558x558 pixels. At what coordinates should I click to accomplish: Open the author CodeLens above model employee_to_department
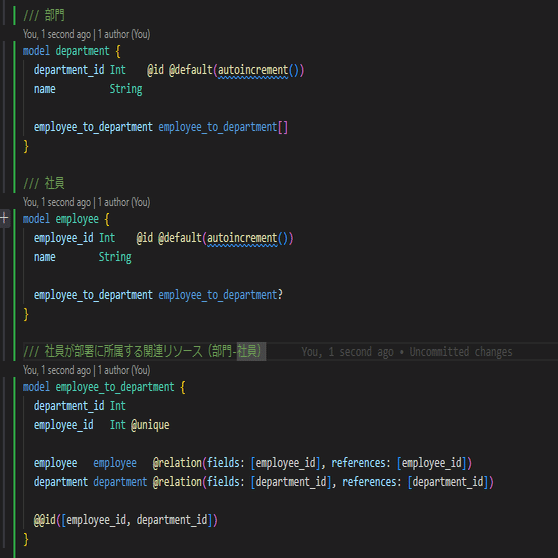[86, 370]
